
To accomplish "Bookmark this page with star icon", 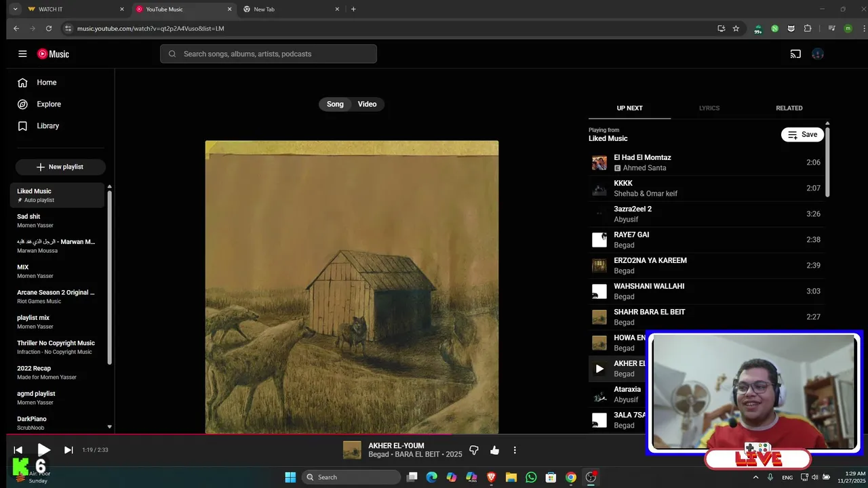I will [736, 28].
